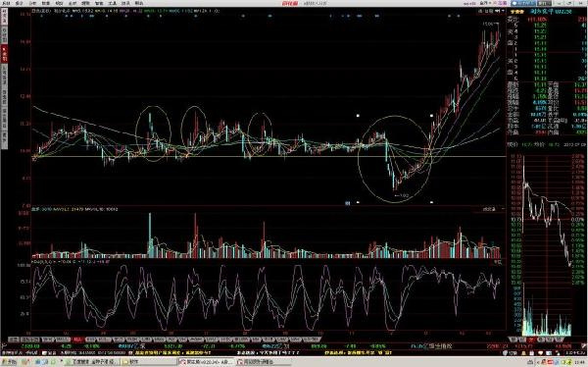Expand the period dropdown above the K-line chart
This screenshot has width=588, height=367.
[x=492, y=11]
